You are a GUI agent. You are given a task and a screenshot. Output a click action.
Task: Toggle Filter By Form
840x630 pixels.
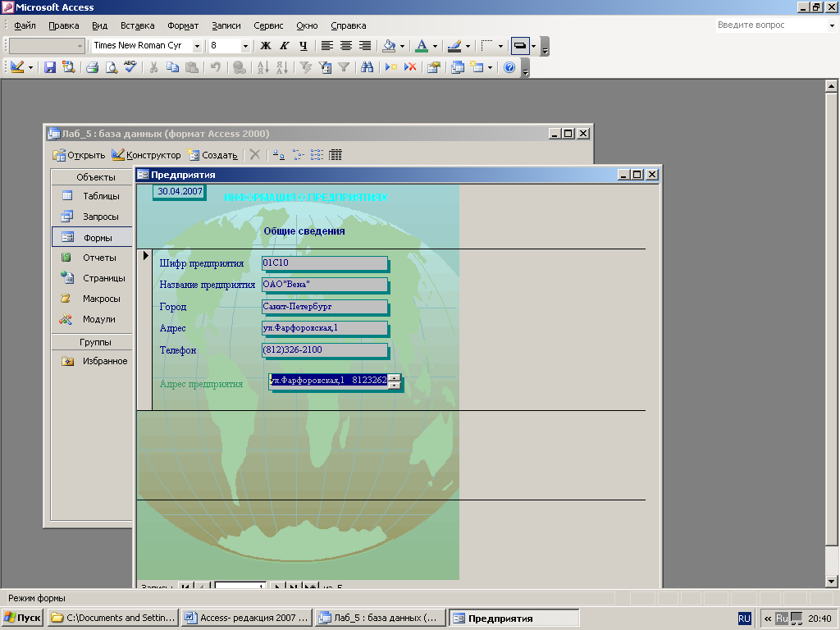(325, 67)
